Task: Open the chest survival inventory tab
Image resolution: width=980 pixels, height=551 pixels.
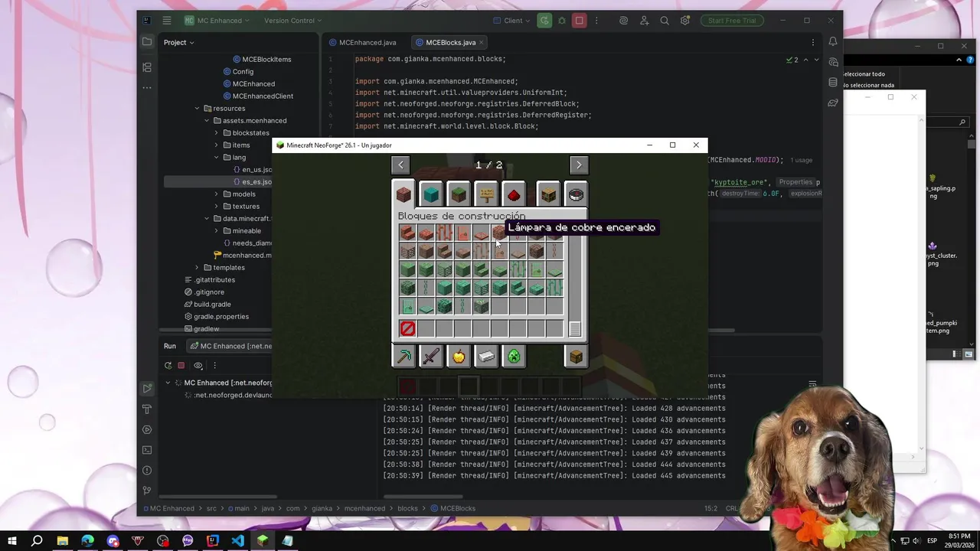Action: [x=576, y=357]
